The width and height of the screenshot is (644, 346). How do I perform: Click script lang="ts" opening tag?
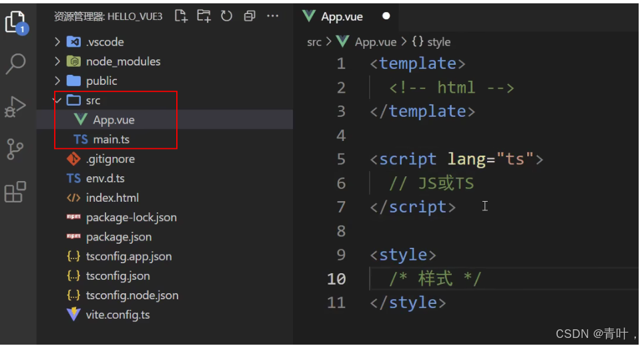456,160
